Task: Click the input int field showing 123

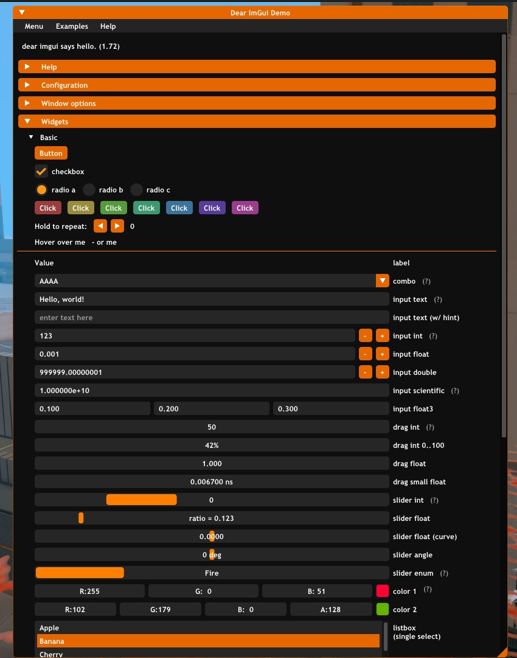Action: pos(195,336)
